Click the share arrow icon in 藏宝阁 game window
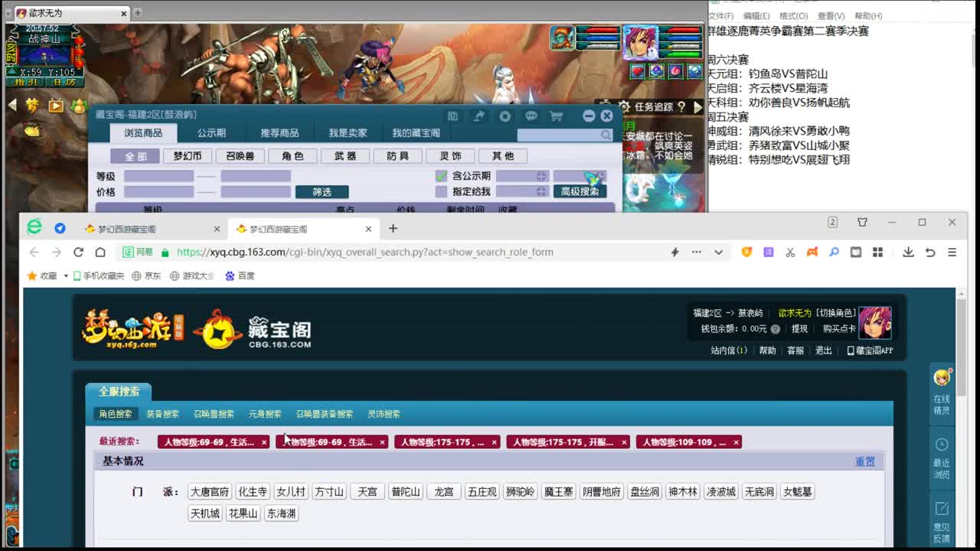The width and height of the screenshot is (980, 551). pos(479,116)
